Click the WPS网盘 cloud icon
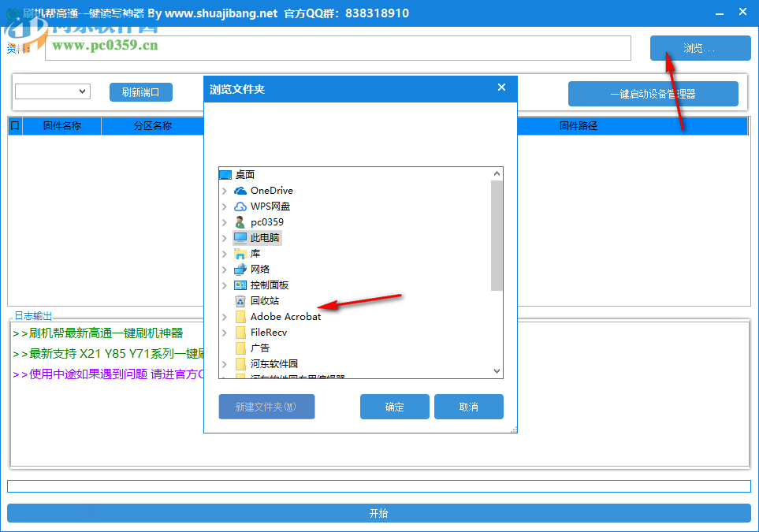This screenshot has height=532, width=759. (240, 206)
